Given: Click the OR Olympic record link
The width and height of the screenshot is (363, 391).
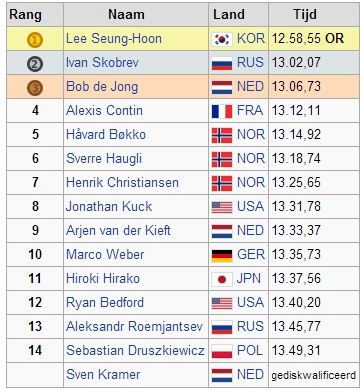Looking at the screenshot, I should [334, 39].
